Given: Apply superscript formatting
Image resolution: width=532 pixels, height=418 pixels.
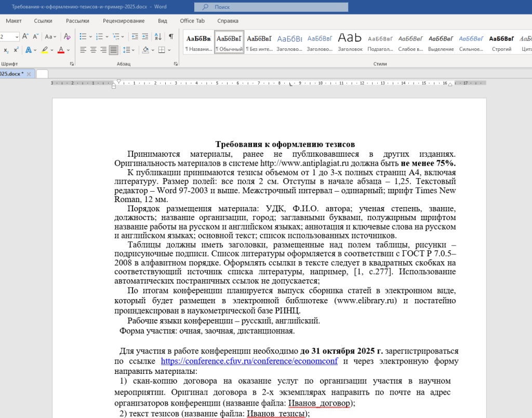Looking at the screenshot, I should coord(16,50).
